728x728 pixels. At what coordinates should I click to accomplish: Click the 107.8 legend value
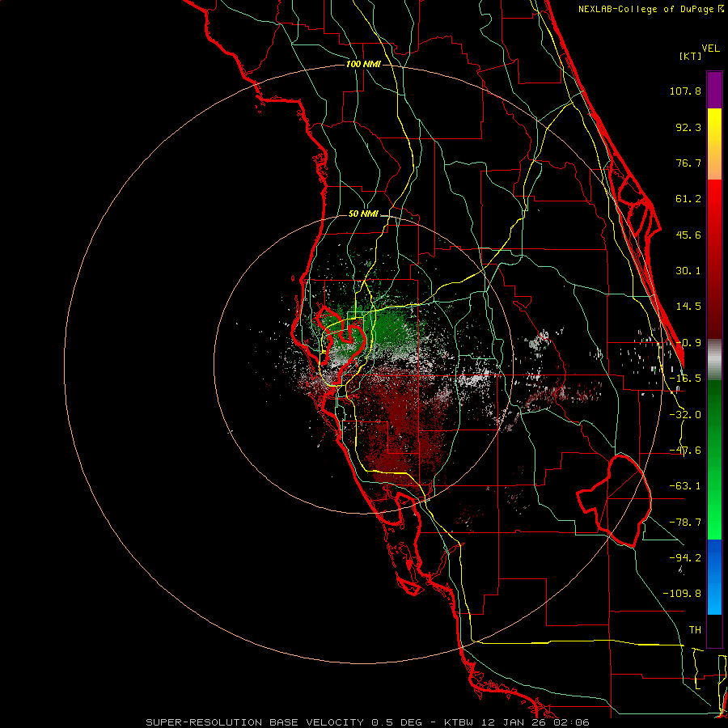tap(685, 91)
